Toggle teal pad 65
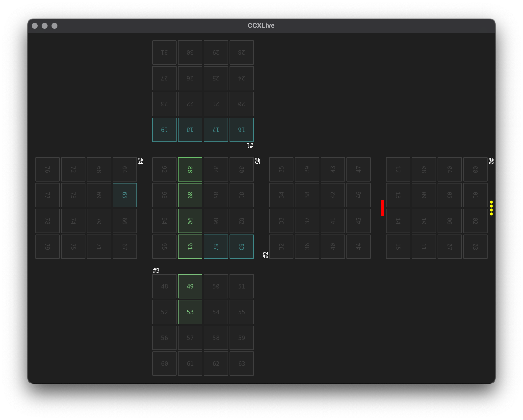Viewport: 523px width, 420px height. [125, 195]
